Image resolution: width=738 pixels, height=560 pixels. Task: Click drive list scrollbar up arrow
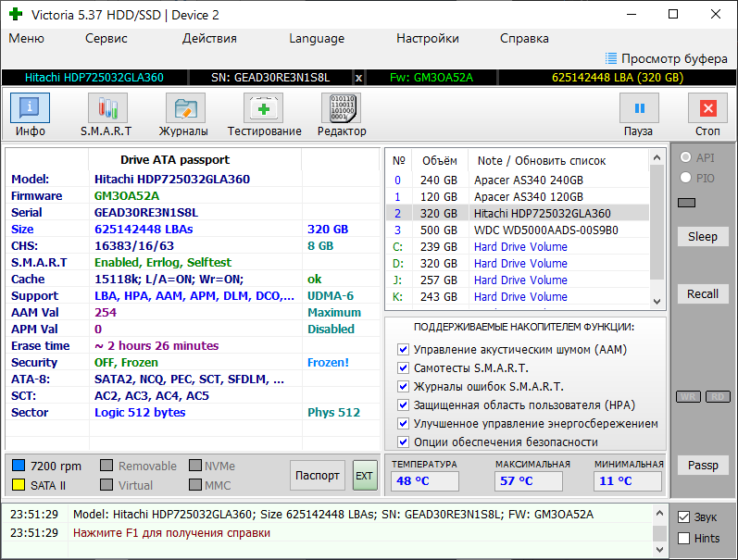pos(657,158)
